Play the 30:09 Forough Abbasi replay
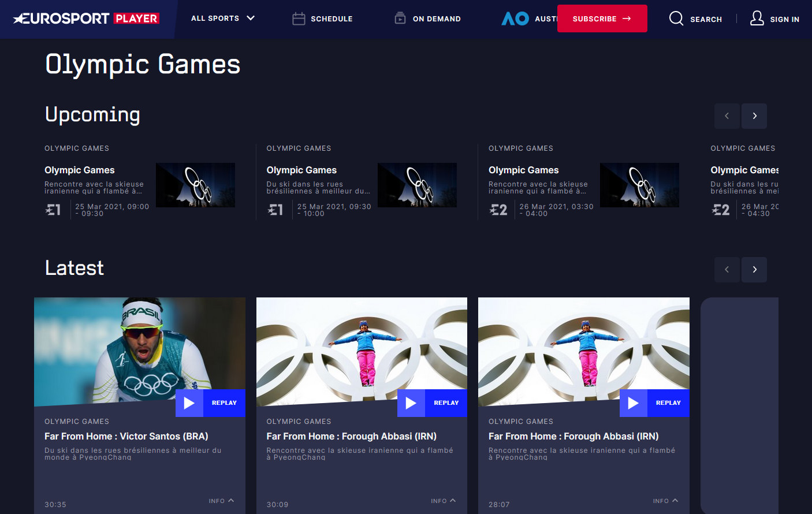The image size is (812, 514). [411, 403]
